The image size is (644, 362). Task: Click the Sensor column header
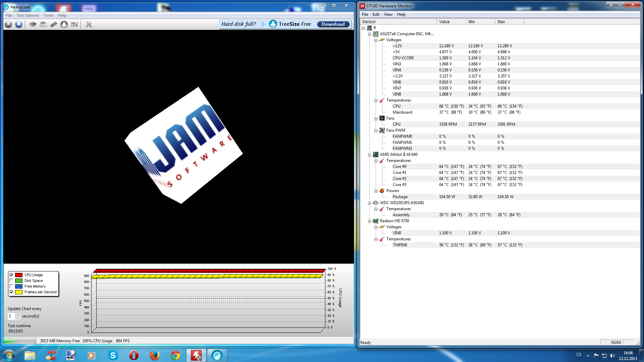tap(398, 22)
